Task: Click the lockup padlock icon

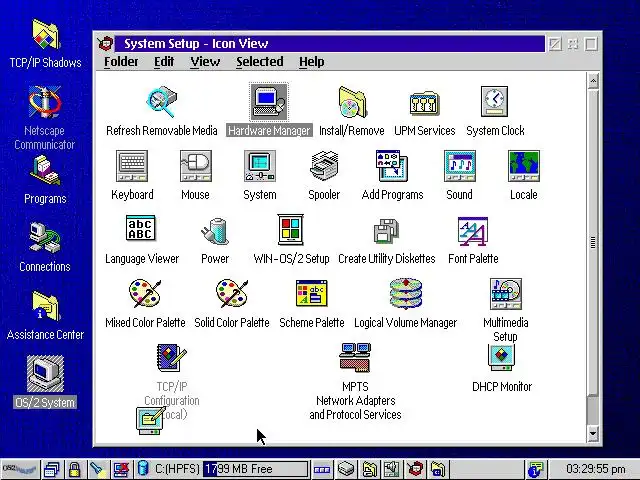Action: pyautogui.click(x=74, y=469)
